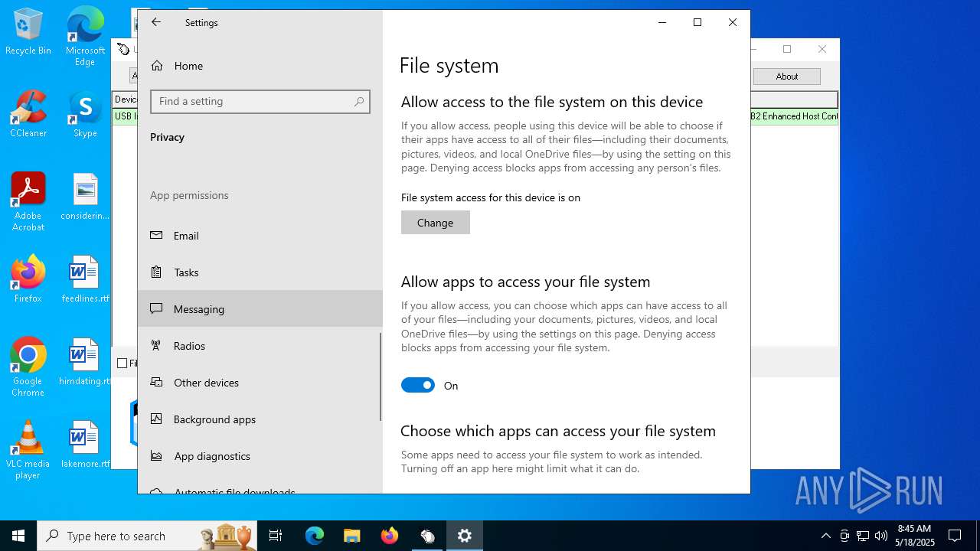Turn off file system access for apps
Screen dimensions: 980x551
[x=418, y=385]
